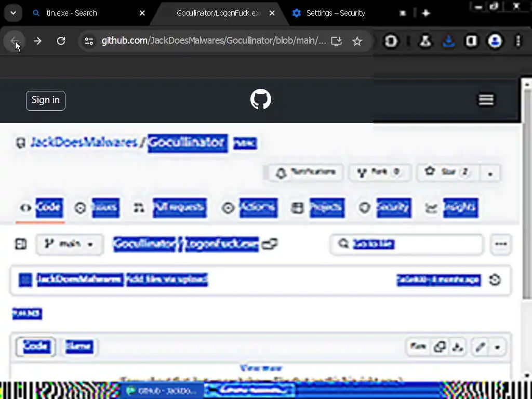532x399 pixels.
Task: Click the Notifications bell button
Action: [305, 172]
